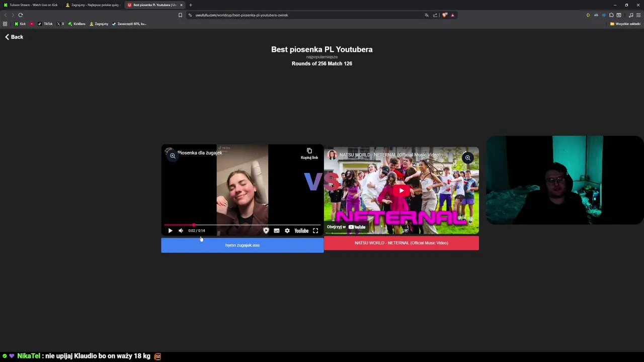Open the extensions puzzle menu

point(611,15)
